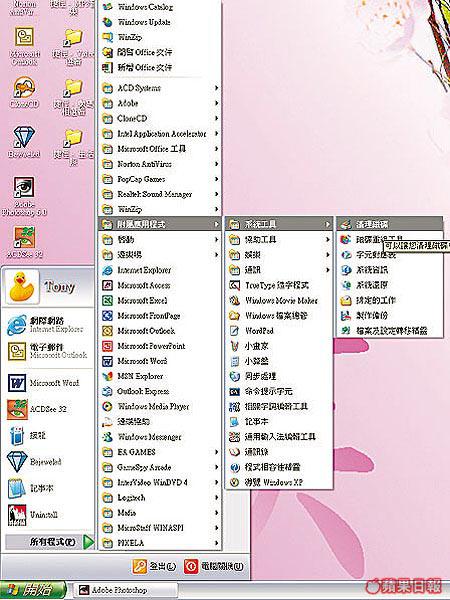Screen dimensions: 450x600
Task: Select the highlighted Disk Cleanup entry in System Tools
Action: tap(390, 224)
